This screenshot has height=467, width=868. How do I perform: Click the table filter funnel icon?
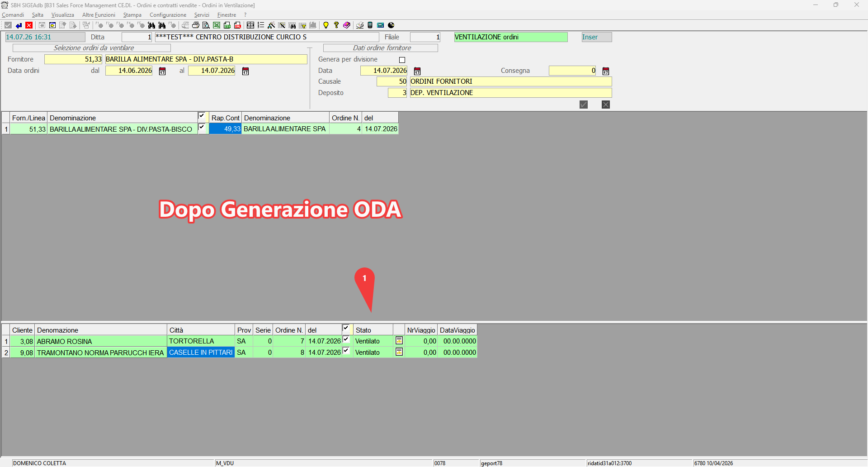(302, 25)
